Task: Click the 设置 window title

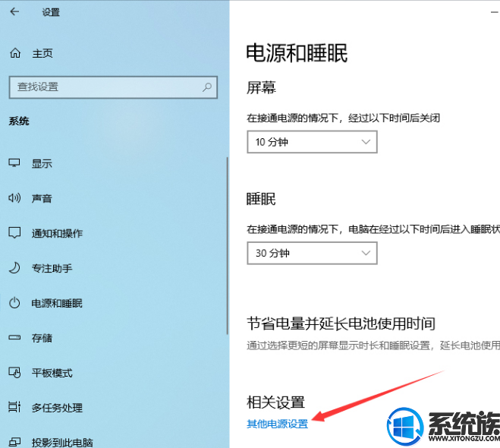Action: (x=51, y=12)
